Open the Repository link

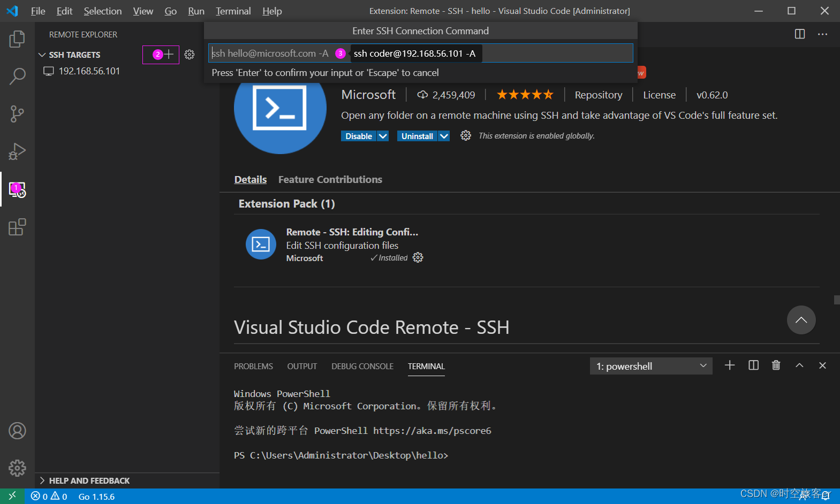click(x=599, y=95)
